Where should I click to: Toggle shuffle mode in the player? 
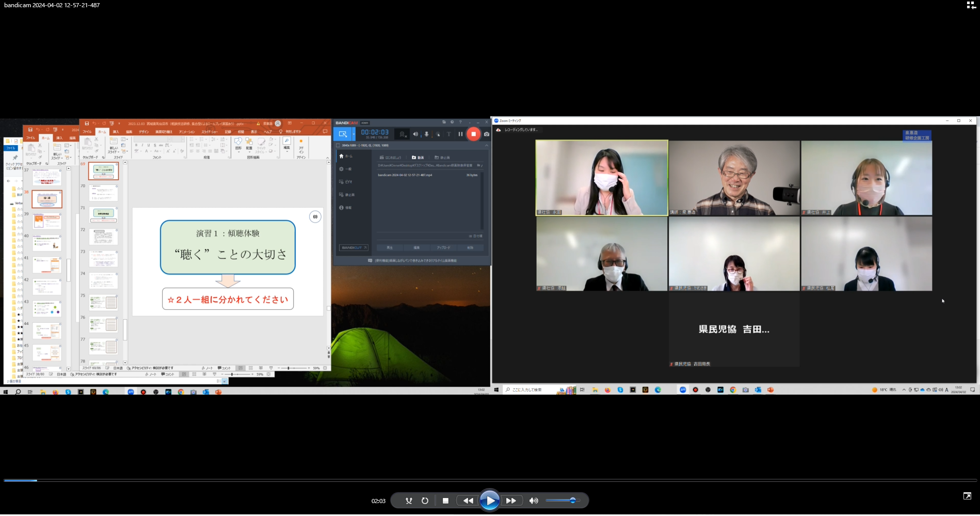[409, 501]
